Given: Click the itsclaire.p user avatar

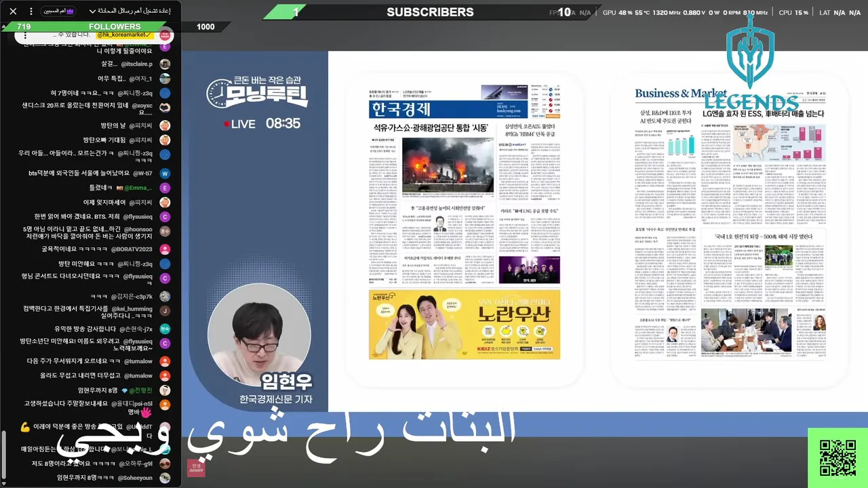Looking at the screenshot, I should click(x=165, y=64).
